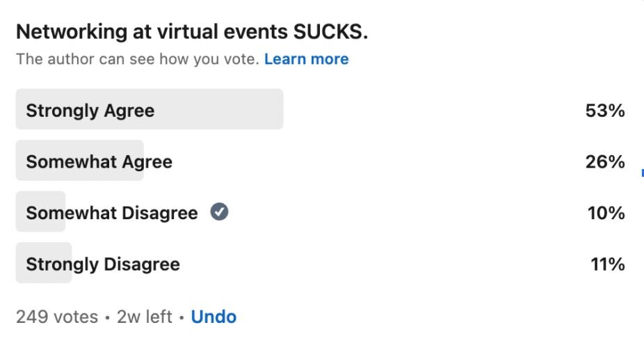View the 249 votes count
The image size is (644, 341).
tap(56, 317)
